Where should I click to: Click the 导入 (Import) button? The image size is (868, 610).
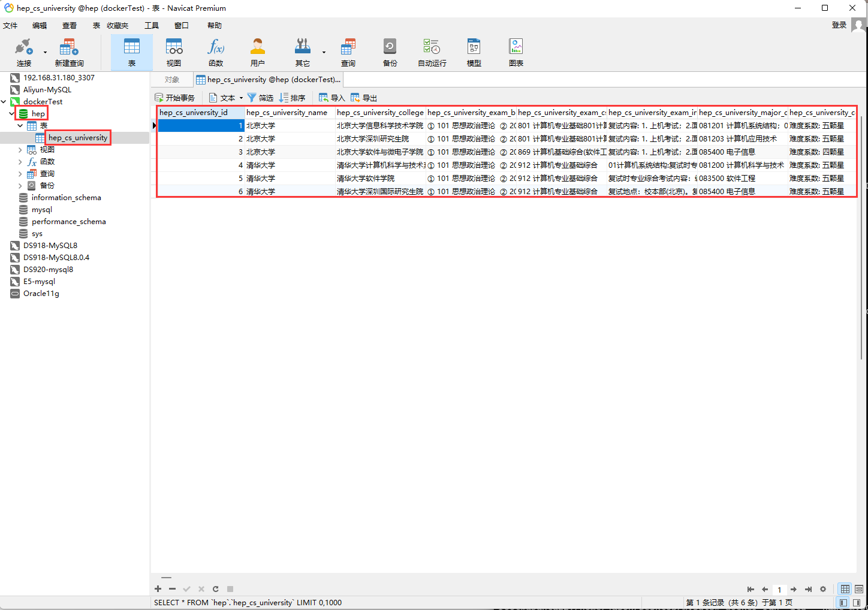click(332, 98)
